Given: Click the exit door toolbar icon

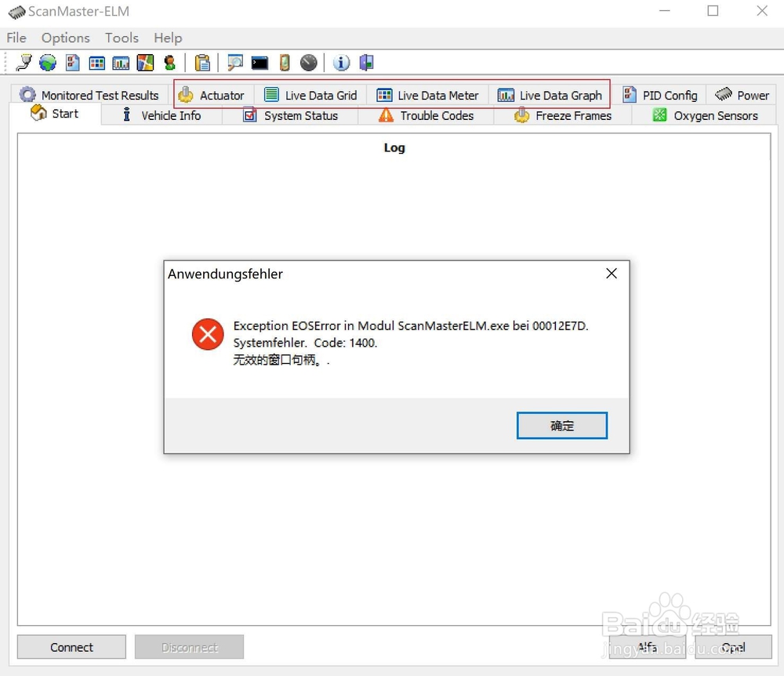Looking at the screenshot, I should point(366,63).
